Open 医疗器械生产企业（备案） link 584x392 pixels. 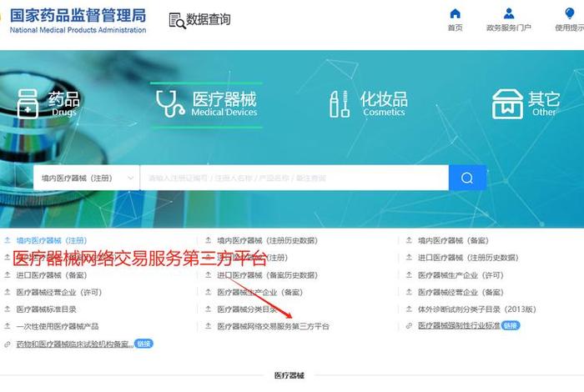(x=260, y=292)
